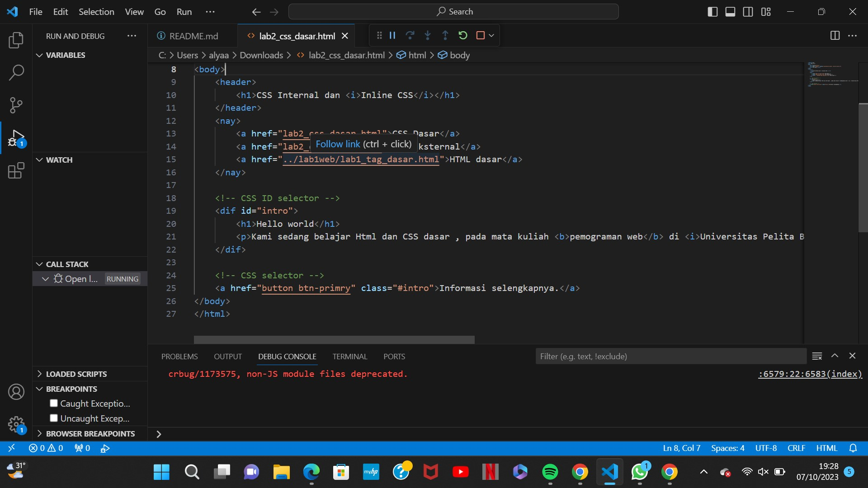Clear the Debug Console output icon

[816, 356]
